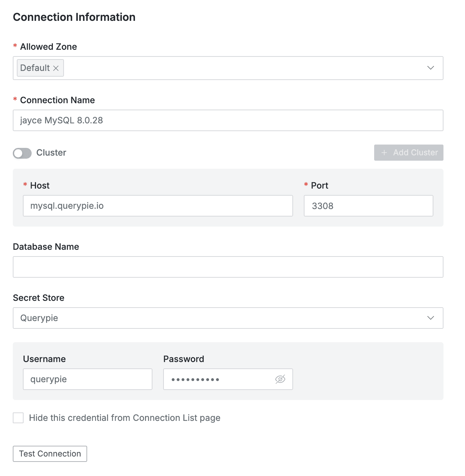Select the Port field showing 3308

(368, 205)
